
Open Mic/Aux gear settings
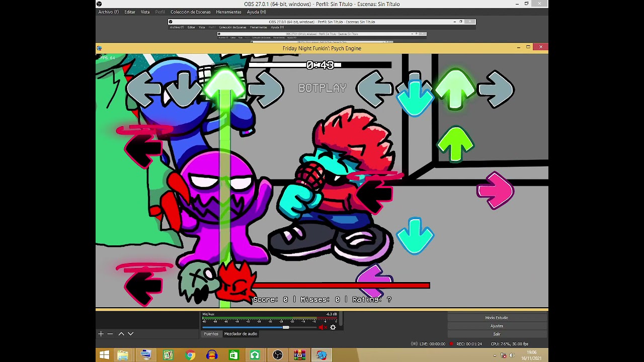(333, 327)
